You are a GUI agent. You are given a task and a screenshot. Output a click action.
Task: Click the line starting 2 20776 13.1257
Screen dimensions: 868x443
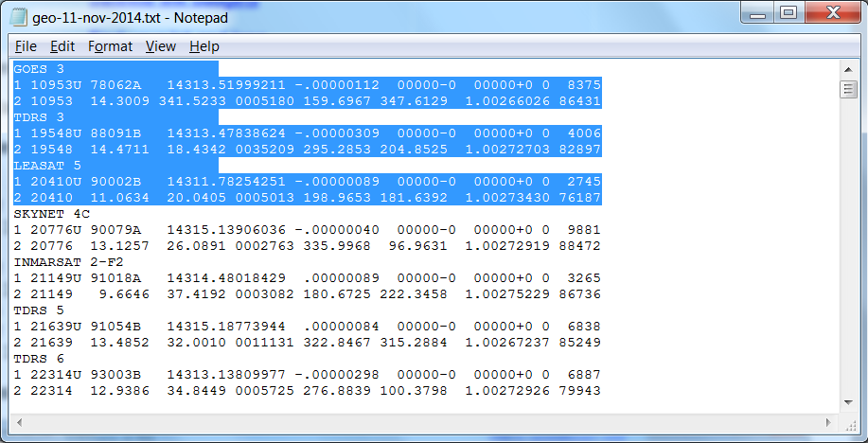[x=308, y=246]
